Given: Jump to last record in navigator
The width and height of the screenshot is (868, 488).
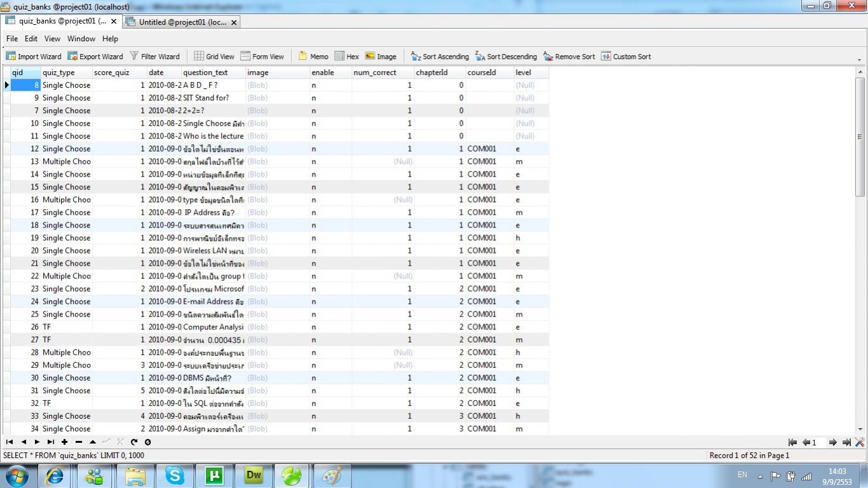Looking at the screenshot, I should [50, 442].
